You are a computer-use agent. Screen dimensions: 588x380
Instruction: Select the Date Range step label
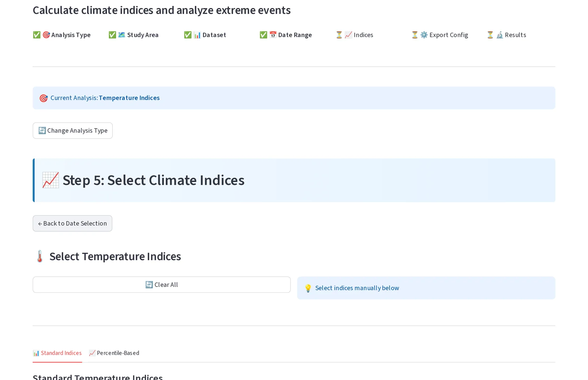(295, 35)
